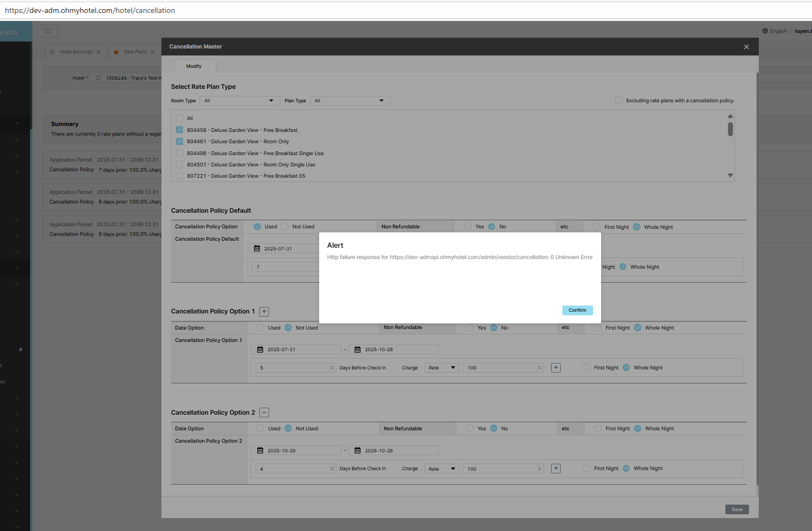The width and height of the screenshot is (812, 531).
Task: Click minus icon beside Cancellation Policy Option 2
Action: click(x=264, y=413)
